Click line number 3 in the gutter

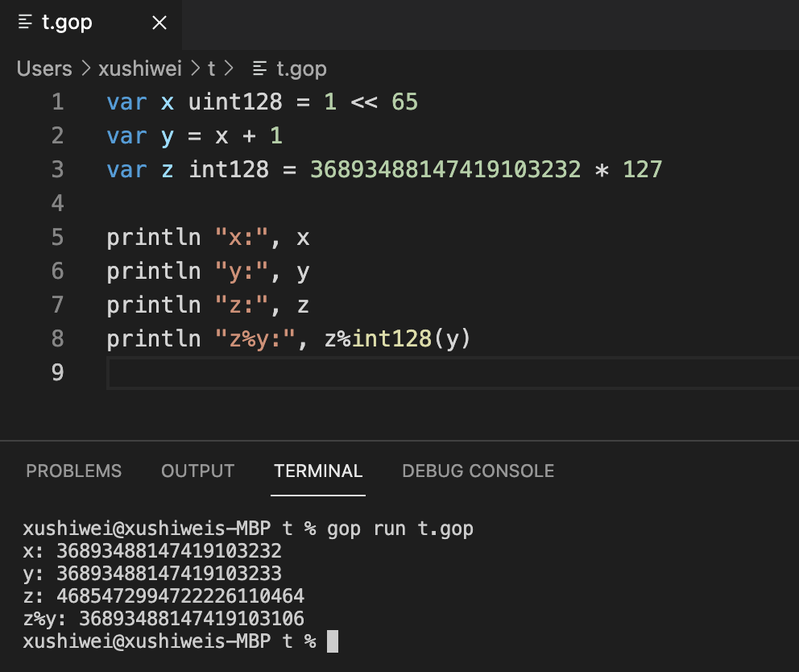[57, 170]
